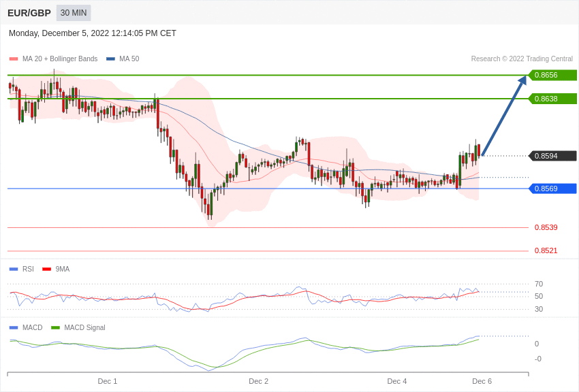Screen dimensions: 579x392
Task: Click the MA 50 legend label
Action: [x=129, y=59]
